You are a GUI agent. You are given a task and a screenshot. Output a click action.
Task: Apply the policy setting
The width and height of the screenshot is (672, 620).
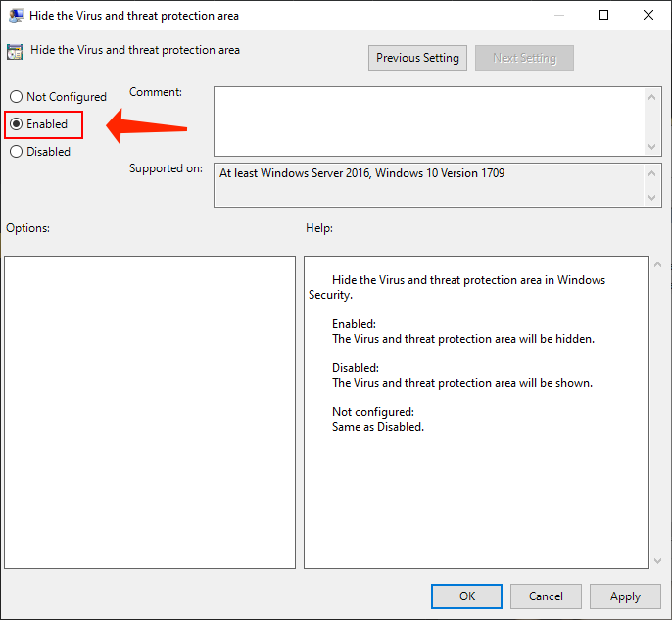click(x=625, y=596)
